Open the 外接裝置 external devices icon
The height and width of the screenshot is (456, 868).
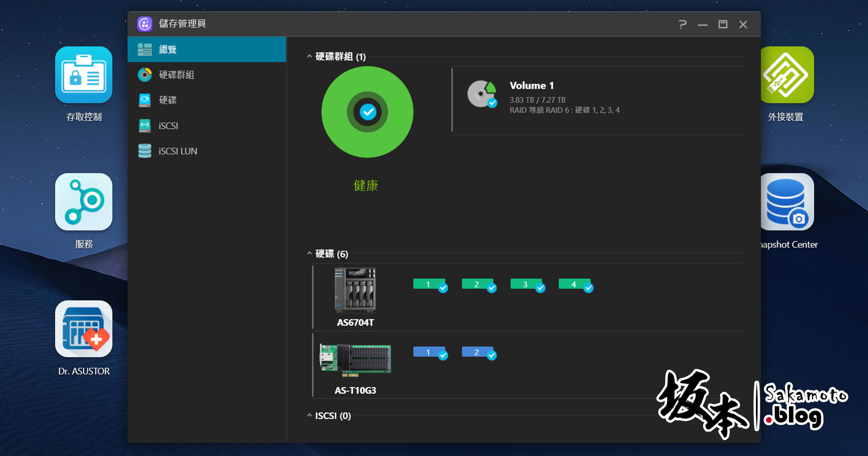pyautogui.click(x=786, y=75)
